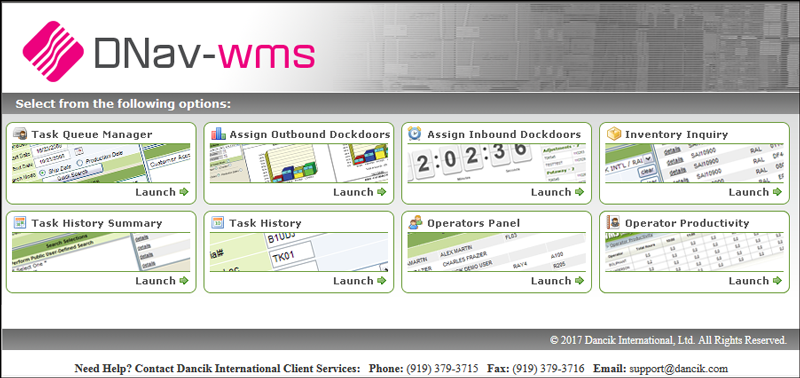Launch the Task Queue Manager

click(162, 192)
